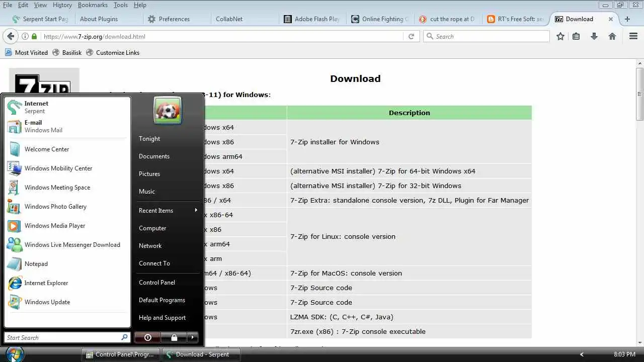
Task: Open the hamburger menu icon
Action: (633, 36)
